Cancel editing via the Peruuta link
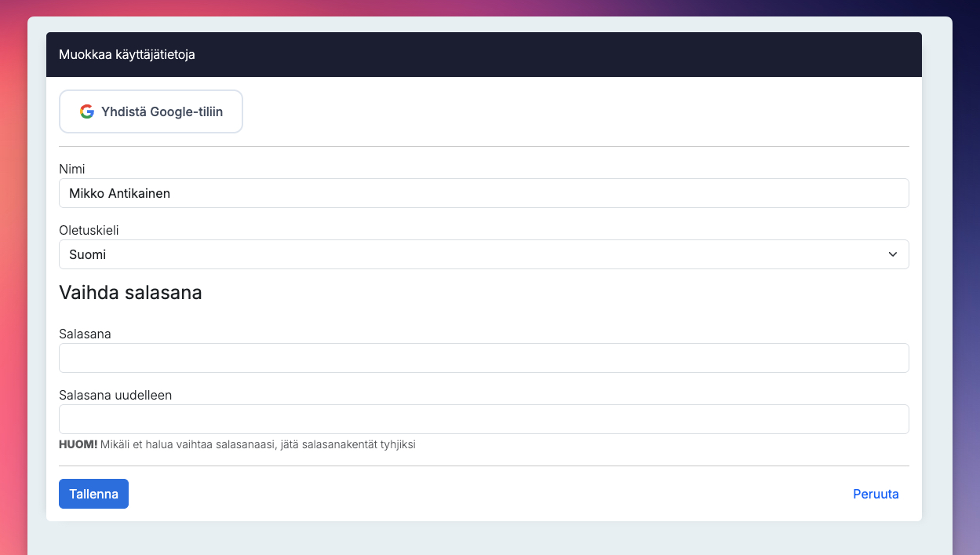 876,494
